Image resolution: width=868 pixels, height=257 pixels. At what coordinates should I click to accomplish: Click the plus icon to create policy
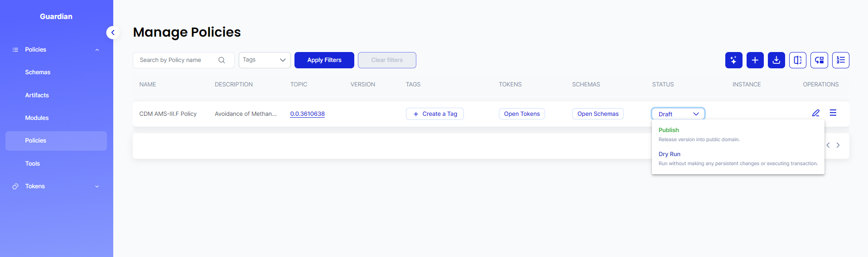click(755, 60)
